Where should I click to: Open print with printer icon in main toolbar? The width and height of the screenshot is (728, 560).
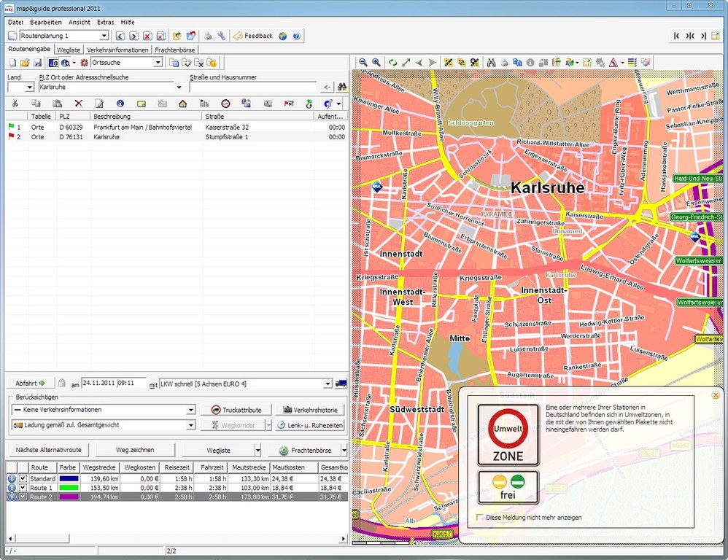208,36
